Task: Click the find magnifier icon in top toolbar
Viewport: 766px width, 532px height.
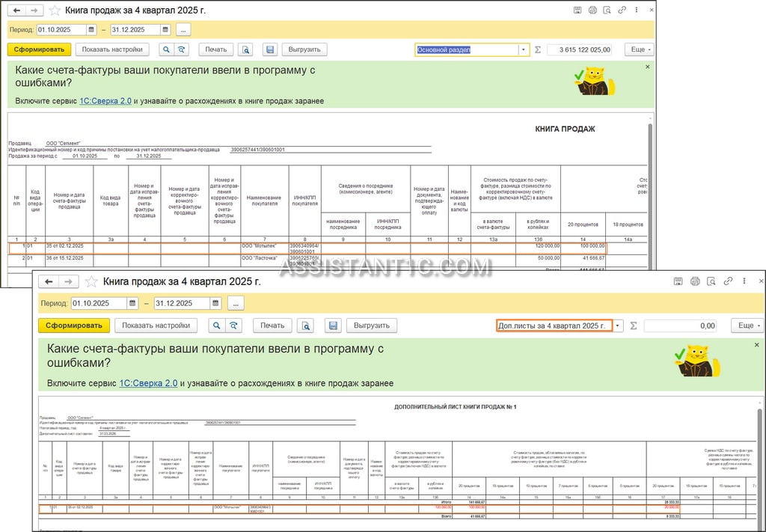Action: [167, 49]
